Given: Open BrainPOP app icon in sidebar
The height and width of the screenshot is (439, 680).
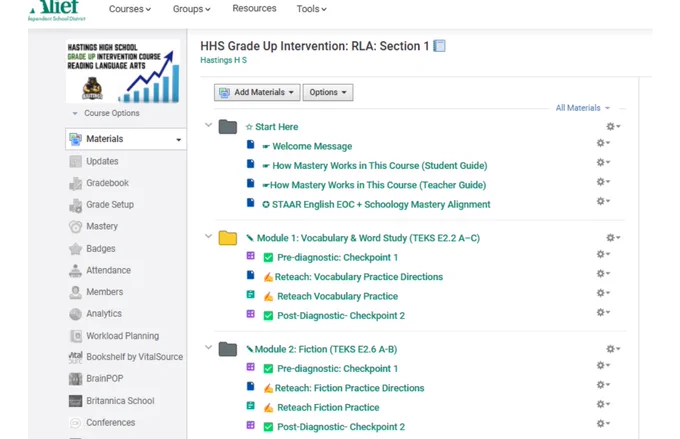Looking at the screenshot, I should click(75, 379).
